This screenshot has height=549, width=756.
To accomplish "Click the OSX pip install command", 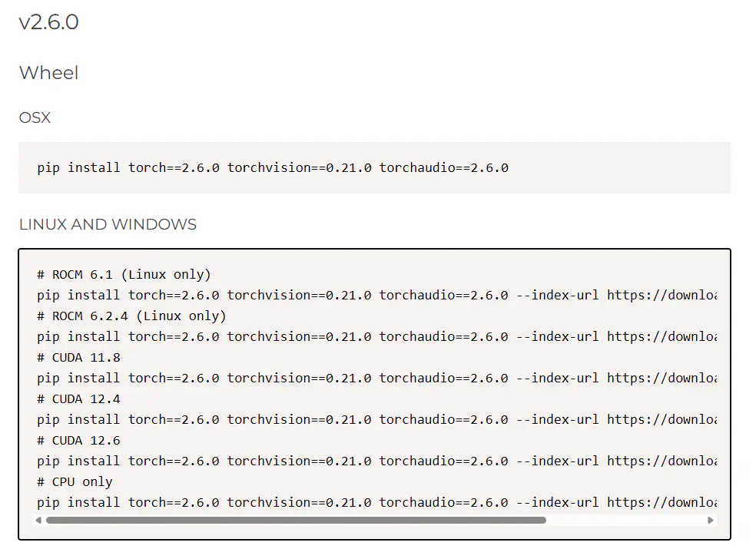I will point(273,167).
